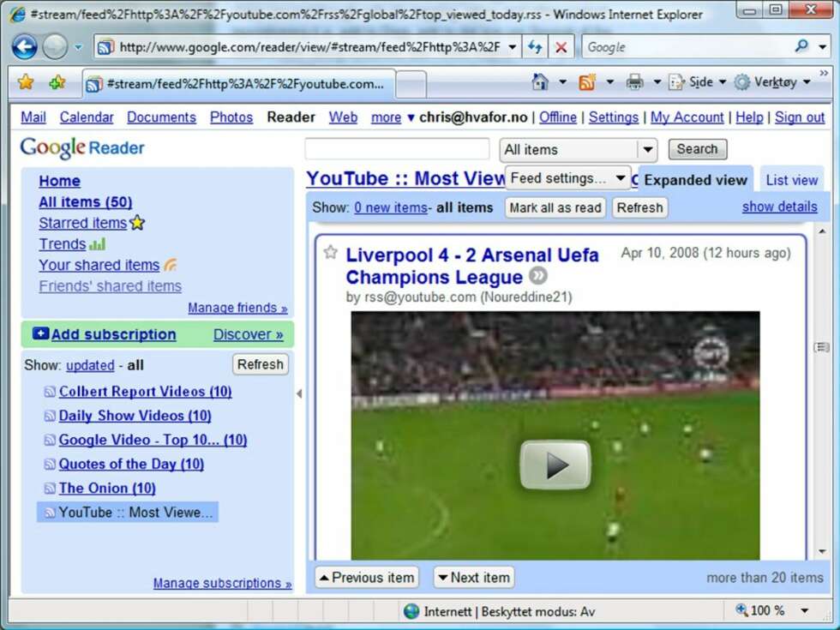
Task: Open the Home icon dropdown arrow
Action: [x=562, y=82]
